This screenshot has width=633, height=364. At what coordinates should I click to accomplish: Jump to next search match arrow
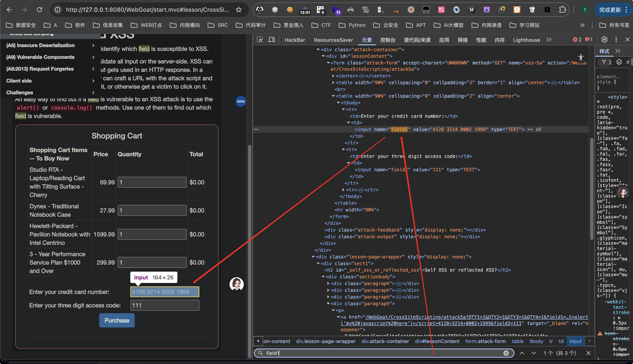coord(534,353)
